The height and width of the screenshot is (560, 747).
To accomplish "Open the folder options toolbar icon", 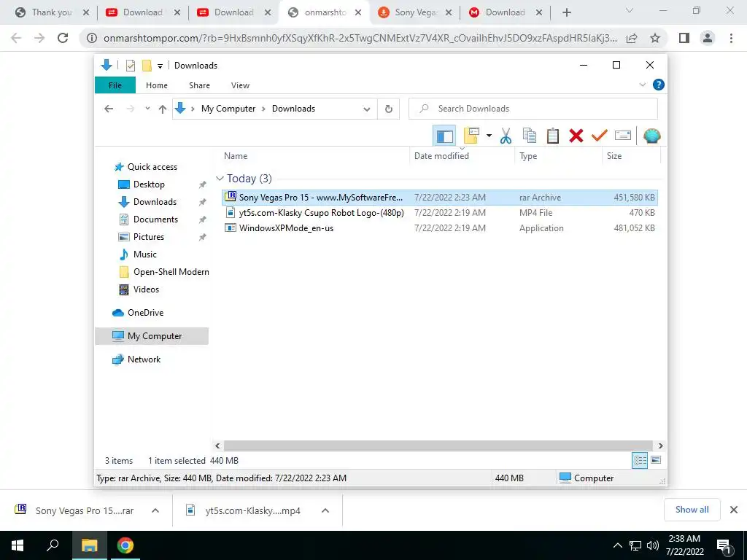I will [x=471, y=136].
